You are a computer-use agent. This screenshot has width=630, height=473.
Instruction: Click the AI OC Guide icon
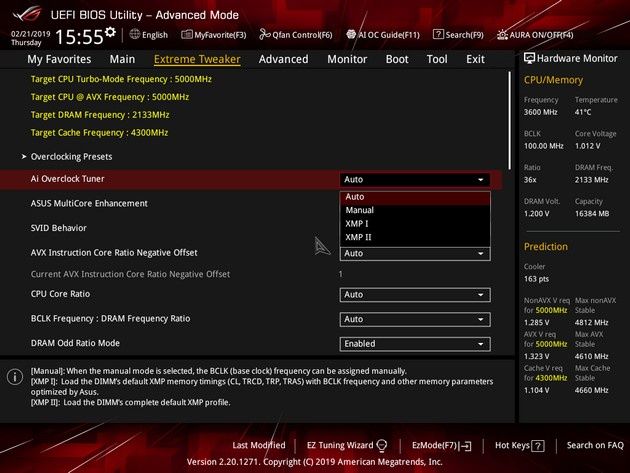pos(351,35)
